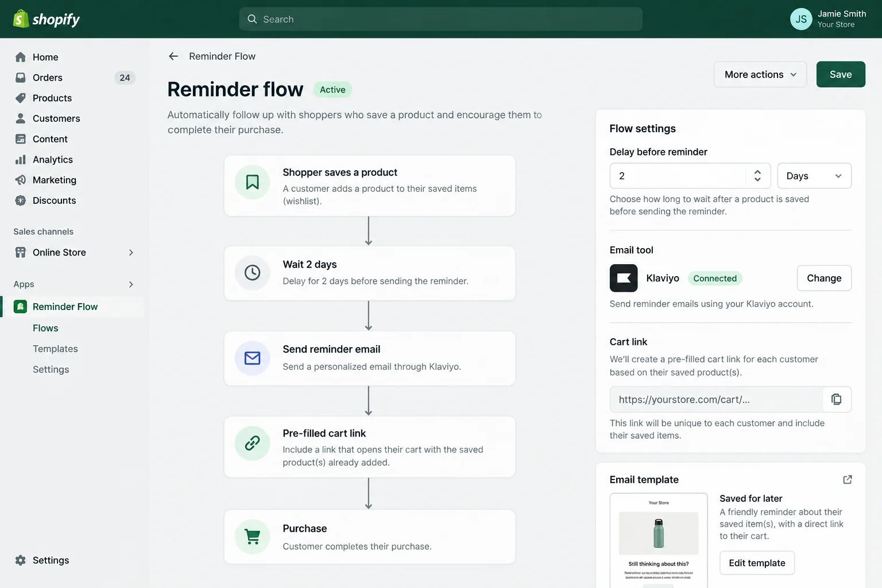The image size is (882, 588).
Task: Click the cart link URL field
Action: coord(717,399)
